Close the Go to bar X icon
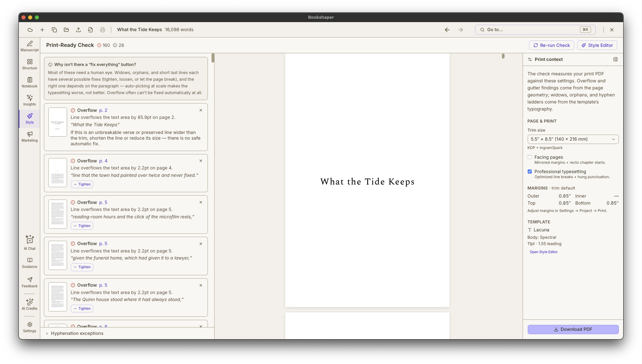The image size is (642, 364). pos(612,30)
